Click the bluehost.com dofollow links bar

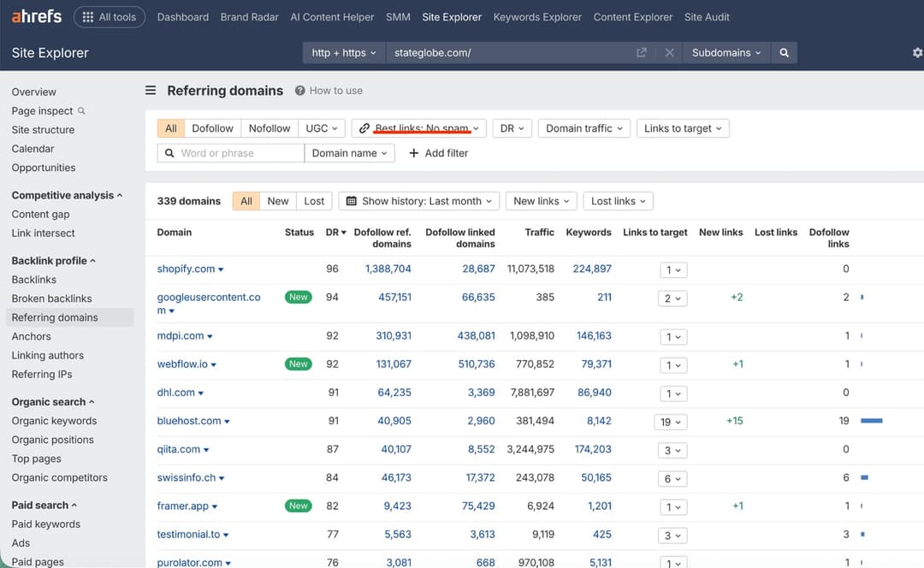coord(872,421)
